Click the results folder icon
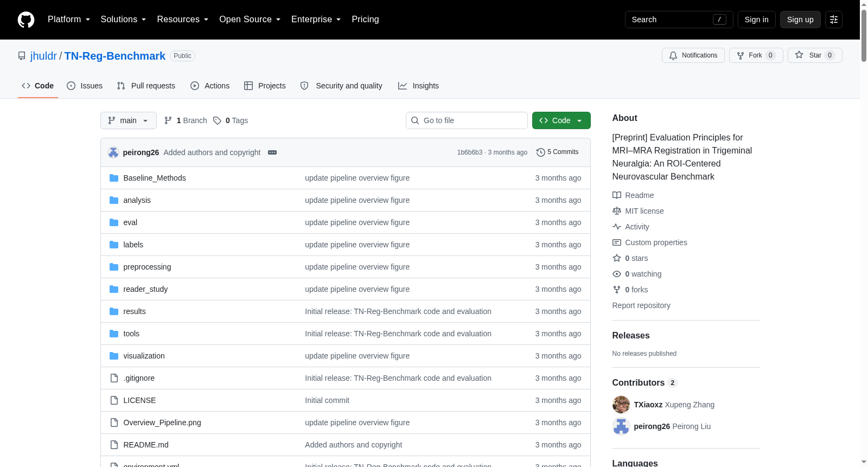The width and height of the screenshot is (868, 467). (114, 311)
